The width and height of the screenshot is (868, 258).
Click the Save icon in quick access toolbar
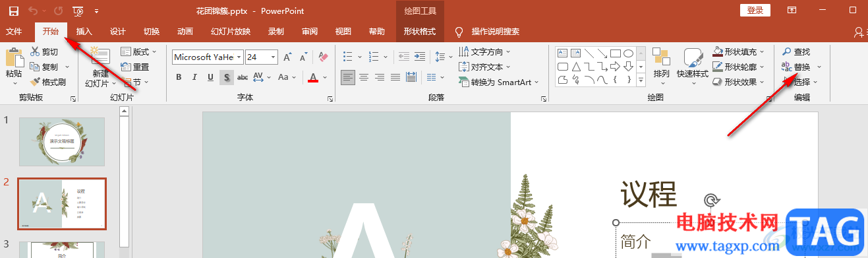[x=13, y=11]
